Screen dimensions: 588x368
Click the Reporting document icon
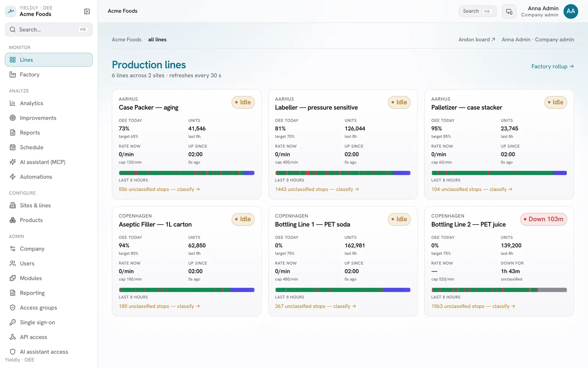12,293
